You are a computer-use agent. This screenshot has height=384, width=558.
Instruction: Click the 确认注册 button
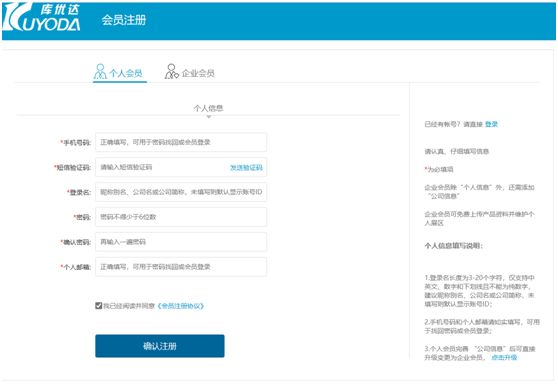160,346
